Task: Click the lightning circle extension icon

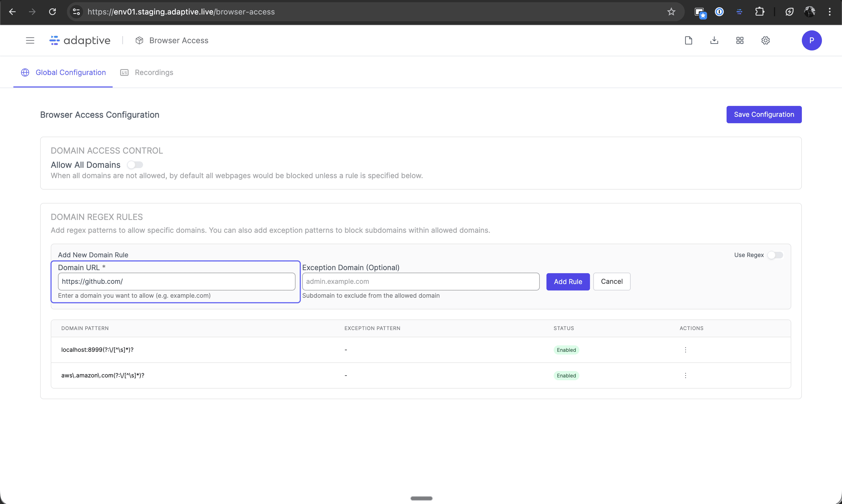Action: pos(790,12)
